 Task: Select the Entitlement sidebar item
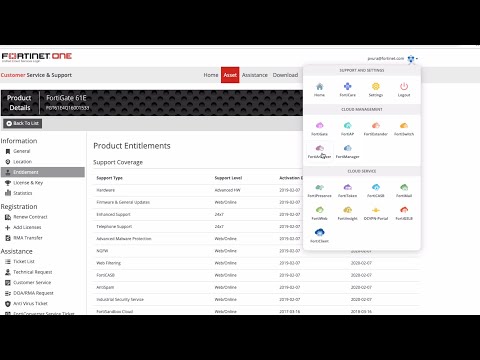click(43, 172)
